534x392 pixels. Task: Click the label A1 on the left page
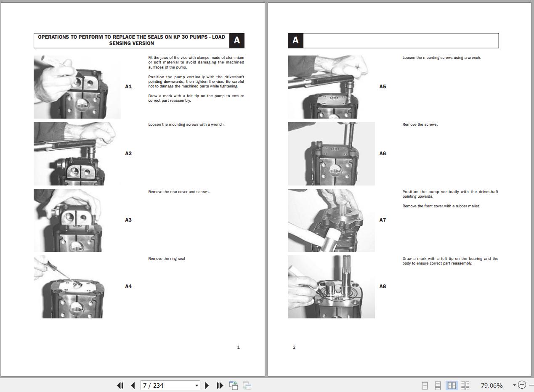coord(128,87)
